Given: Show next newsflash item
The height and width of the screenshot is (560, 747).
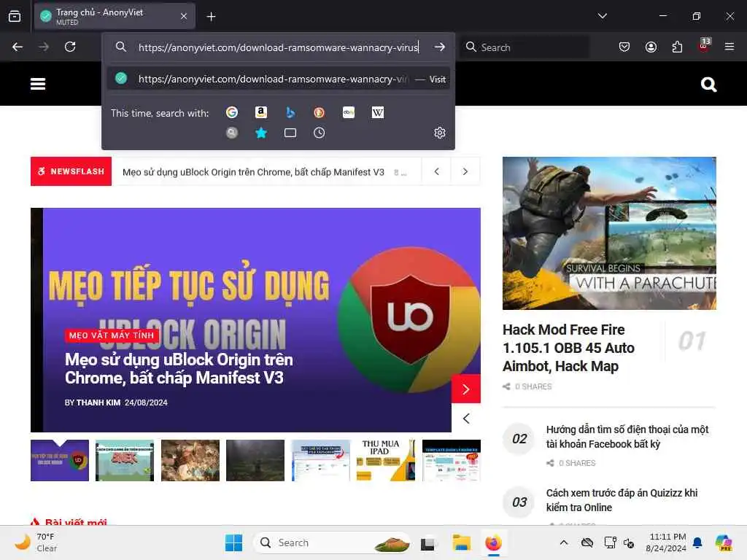Looking at the screenshot, I should pyautogui.click(x=465, y=171).
